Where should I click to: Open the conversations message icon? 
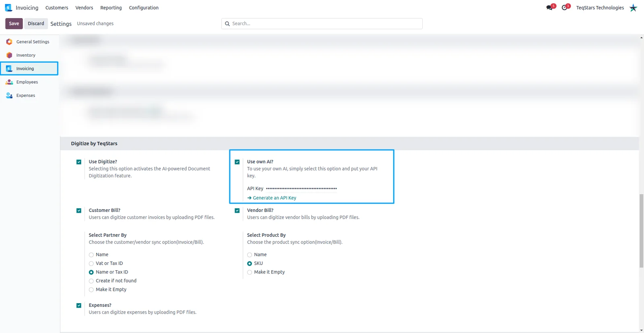tap(549, 8)
